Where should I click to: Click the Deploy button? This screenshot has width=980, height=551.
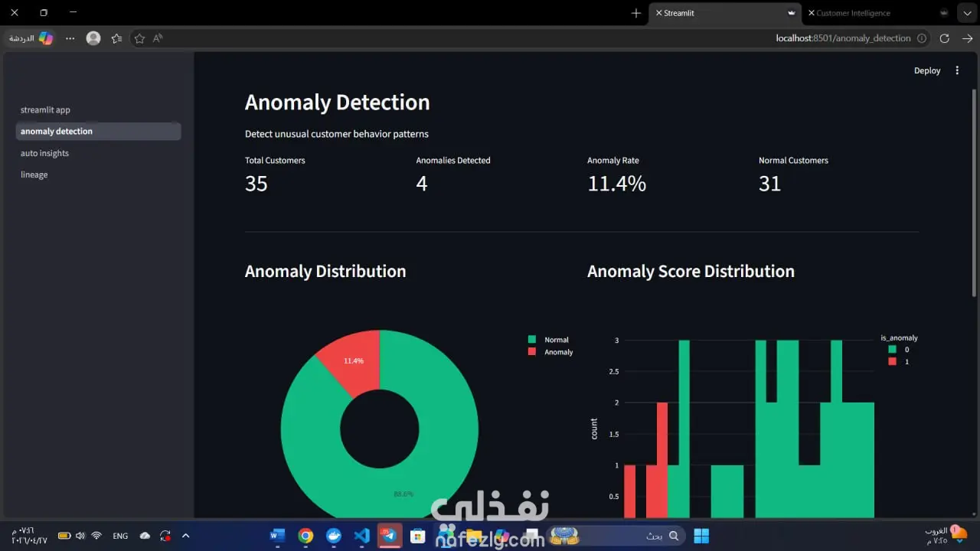coord(927,70)
